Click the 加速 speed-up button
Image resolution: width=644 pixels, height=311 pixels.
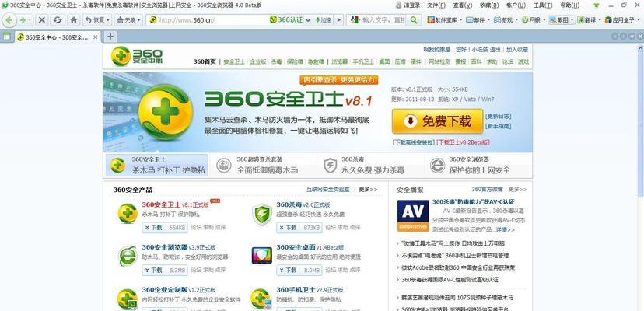tap(324, 19)
